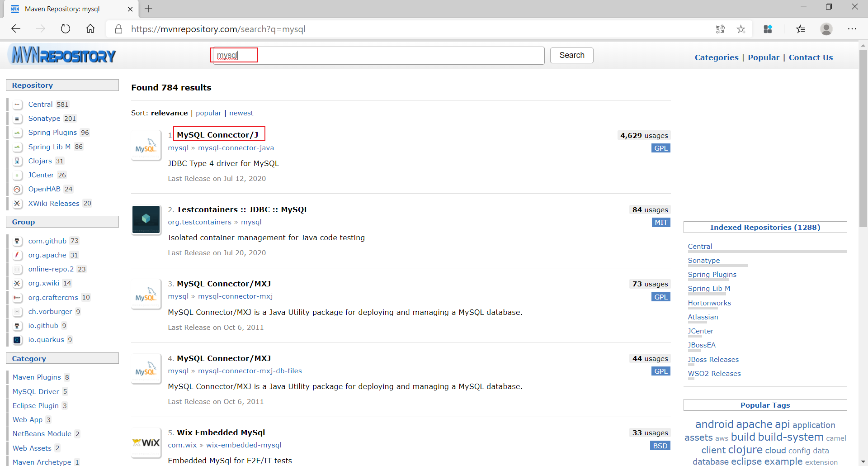The height and width of the screenshot is (466, 868).
Task: Close the Maven Repository tab
Action: [130, 9]
